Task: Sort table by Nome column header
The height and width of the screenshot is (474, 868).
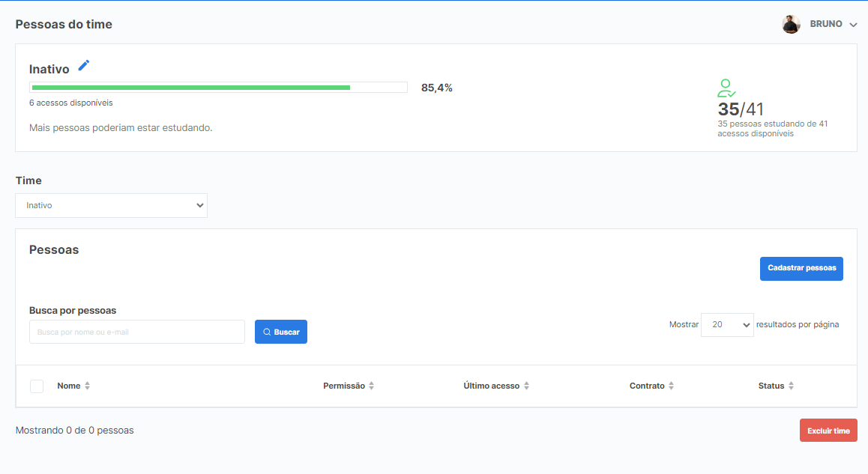Action: pos(68,386)
